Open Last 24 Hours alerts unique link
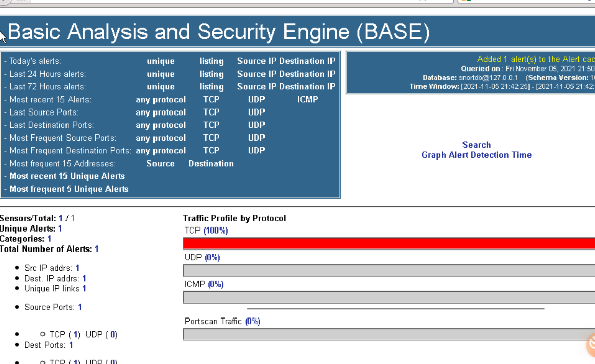 161,74
